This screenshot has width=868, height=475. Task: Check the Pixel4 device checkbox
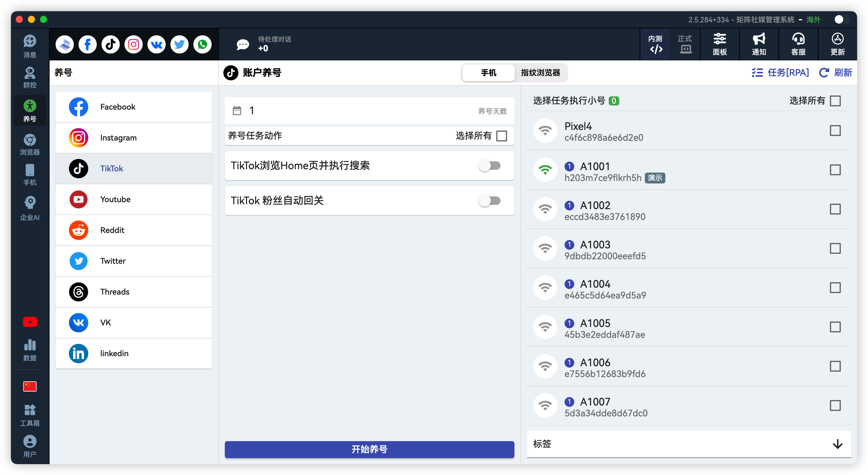point(835,131)
